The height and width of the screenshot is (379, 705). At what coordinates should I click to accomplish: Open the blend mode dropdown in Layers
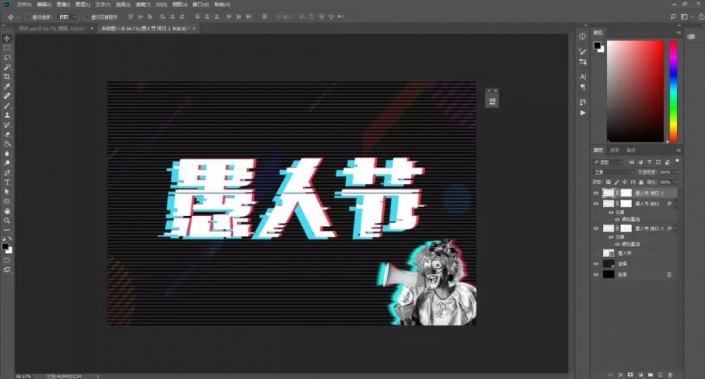[614, 172]
